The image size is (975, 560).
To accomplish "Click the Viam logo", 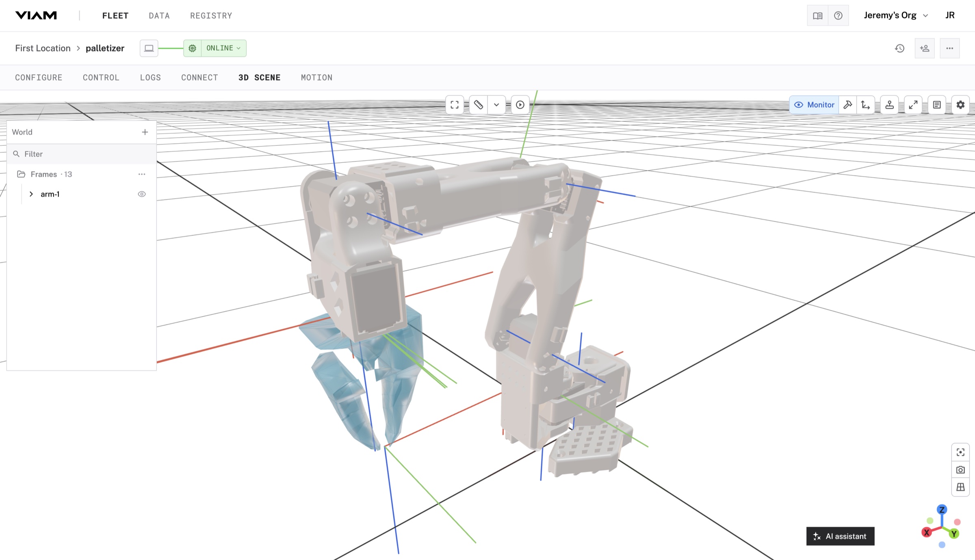I will pos(36,15).
